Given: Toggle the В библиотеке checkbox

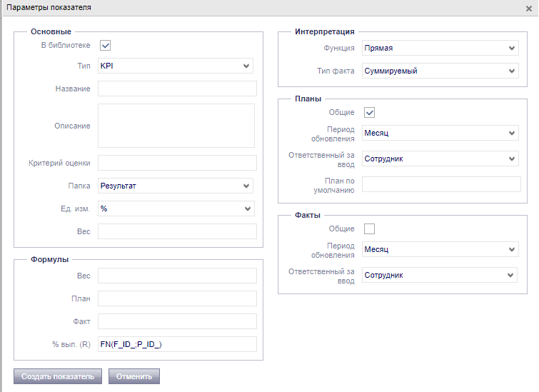Looking at the screenshot, I should [105, 46].
